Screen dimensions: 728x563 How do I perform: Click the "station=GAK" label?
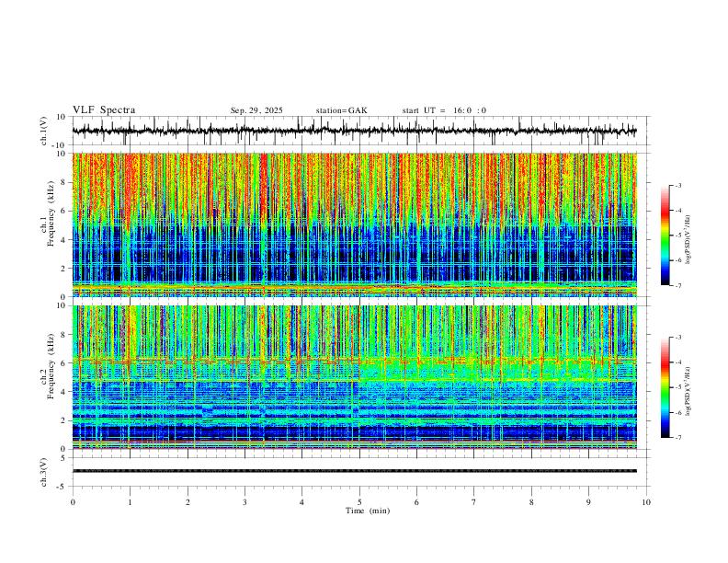342,110
